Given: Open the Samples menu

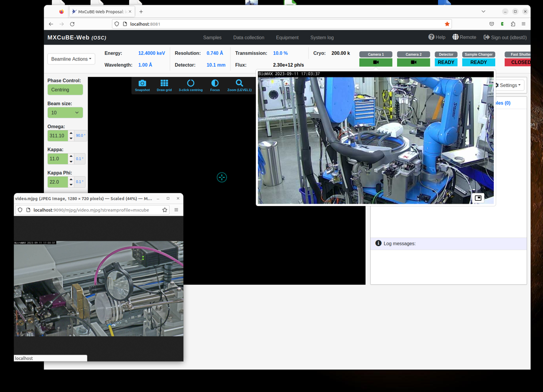Looking at the screenshot, I should (212, 38).
